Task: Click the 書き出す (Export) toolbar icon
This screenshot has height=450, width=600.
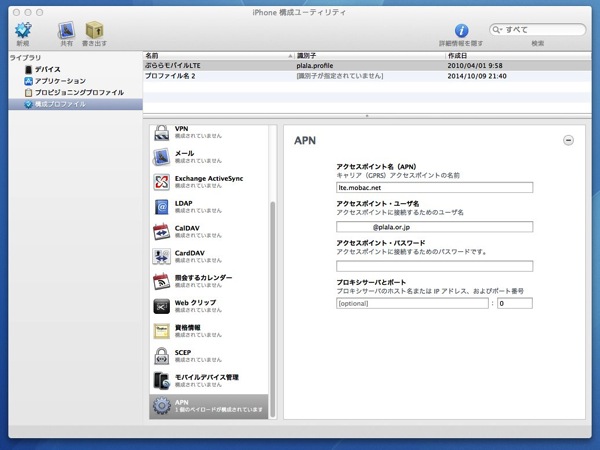Action: tap(95, 31)
